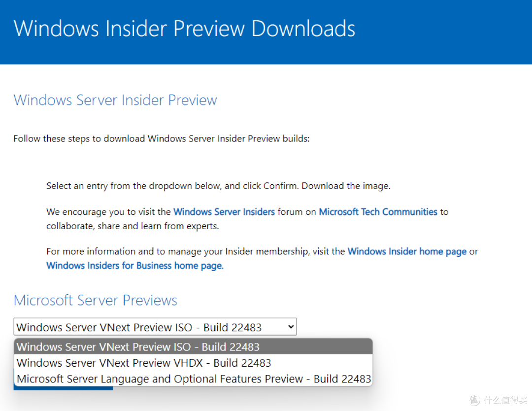Open the Windows Server Insiders forum link
The height and width of the screenshot is (411, 532).
[224, 211]
